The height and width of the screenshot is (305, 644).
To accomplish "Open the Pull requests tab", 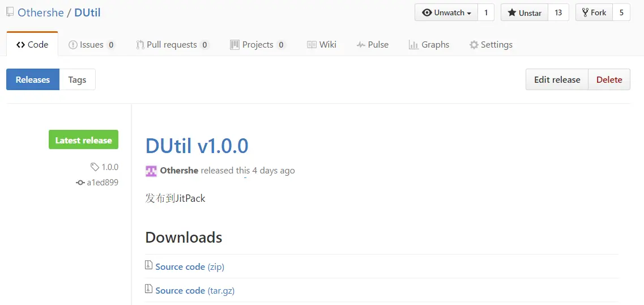I will 173,44.
